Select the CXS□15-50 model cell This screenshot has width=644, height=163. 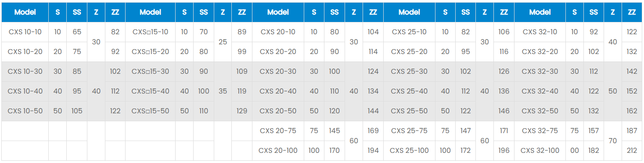pos(150,111)
